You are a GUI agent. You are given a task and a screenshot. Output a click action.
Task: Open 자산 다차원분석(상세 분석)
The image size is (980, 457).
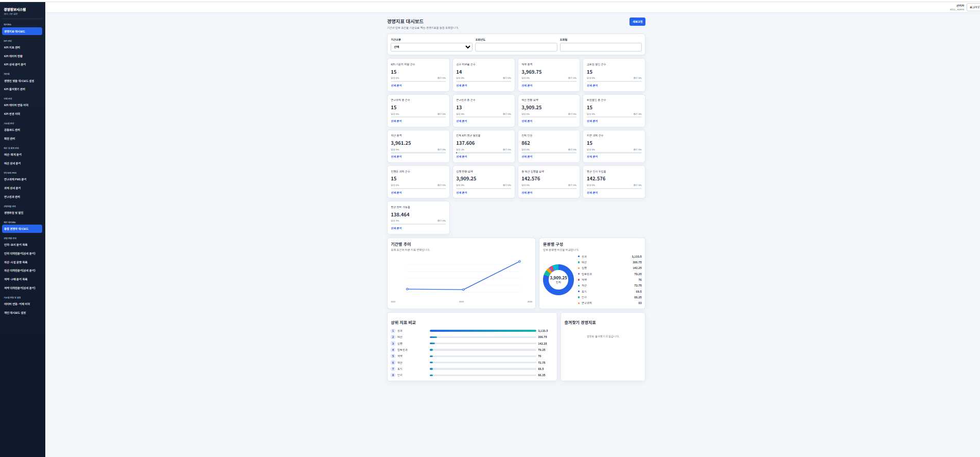[x=22, y=270]
